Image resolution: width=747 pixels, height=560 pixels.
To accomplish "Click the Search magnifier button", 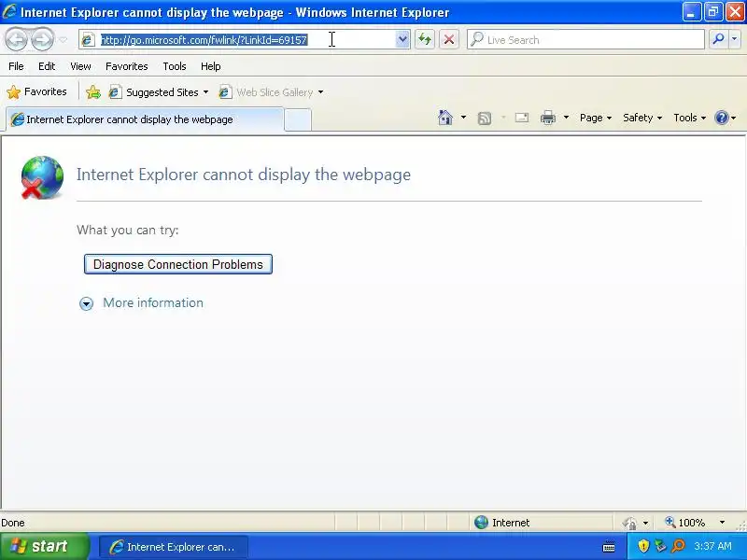I will point(718,39).
